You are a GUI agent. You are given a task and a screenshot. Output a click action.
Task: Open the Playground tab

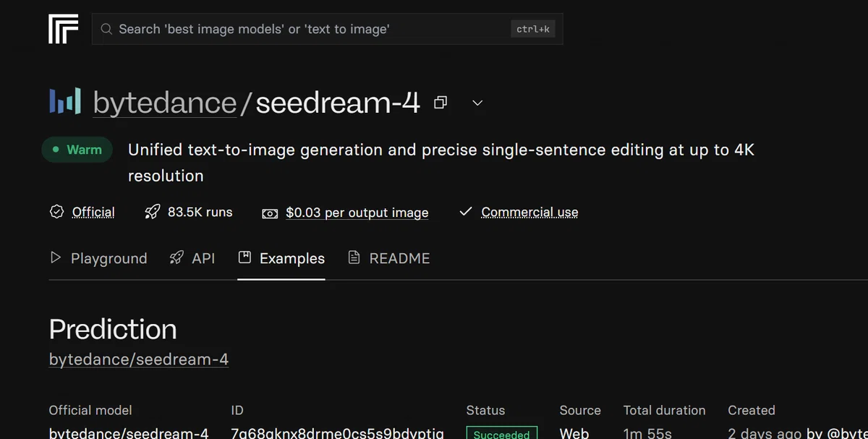click(98, 258)
